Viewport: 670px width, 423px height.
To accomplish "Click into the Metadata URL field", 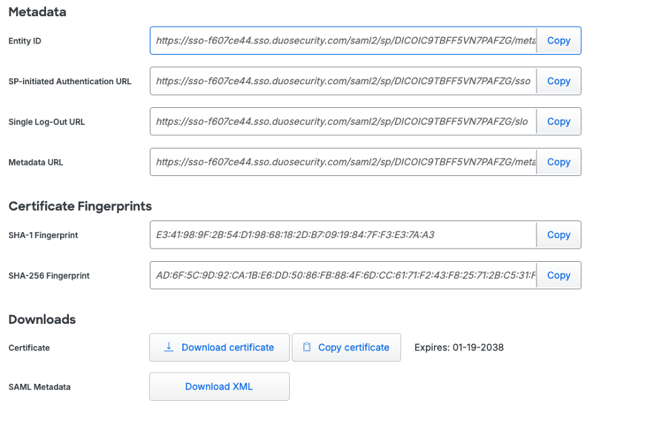I will point(344,162).
